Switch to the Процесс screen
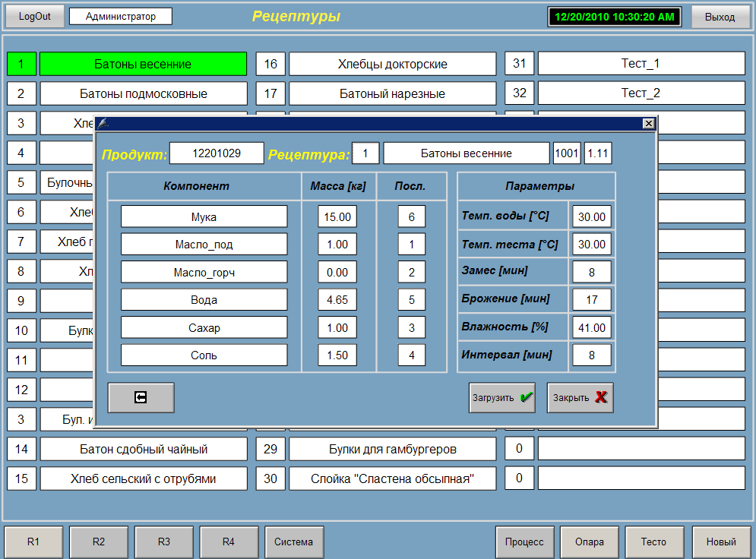This screenshot has width=756, height=559. tap(524, 542)
